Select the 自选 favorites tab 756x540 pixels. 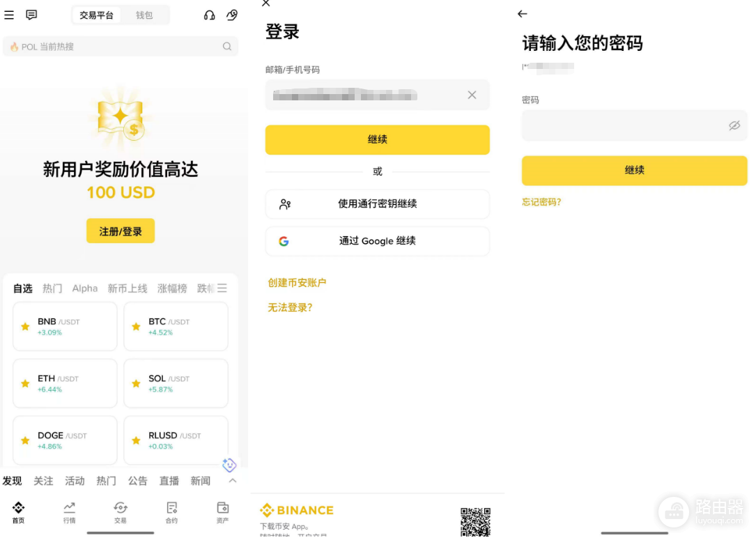(23, 288)
